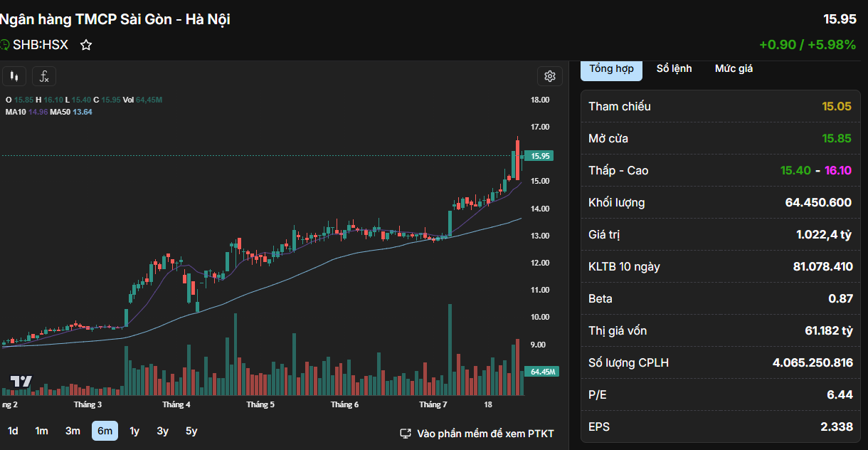Click the 18 date label on time axis
The image size is (868, 450).
488,404
